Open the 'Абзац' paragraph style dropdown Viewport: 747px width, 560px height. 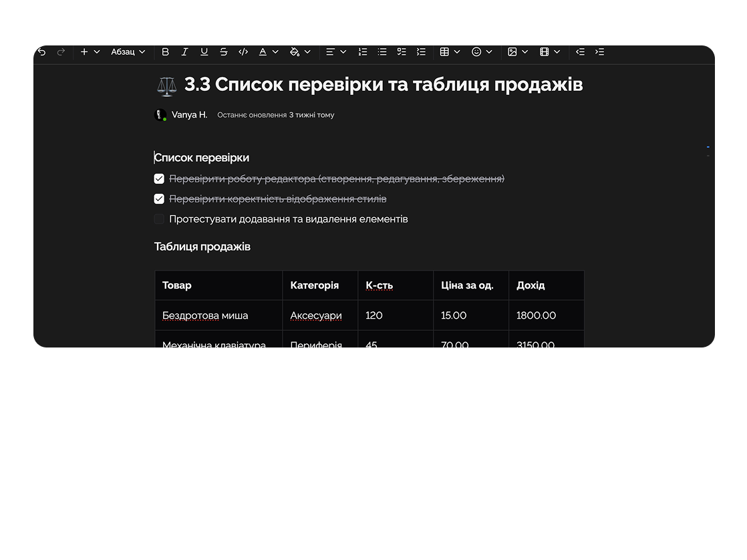(128, 51)
